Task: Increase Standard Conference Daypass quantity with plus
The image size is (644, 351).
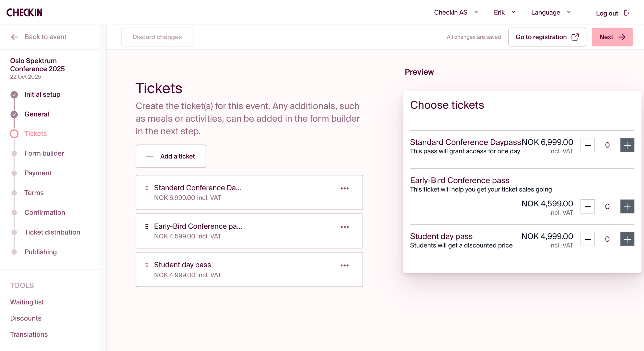Action: (627, 145)
